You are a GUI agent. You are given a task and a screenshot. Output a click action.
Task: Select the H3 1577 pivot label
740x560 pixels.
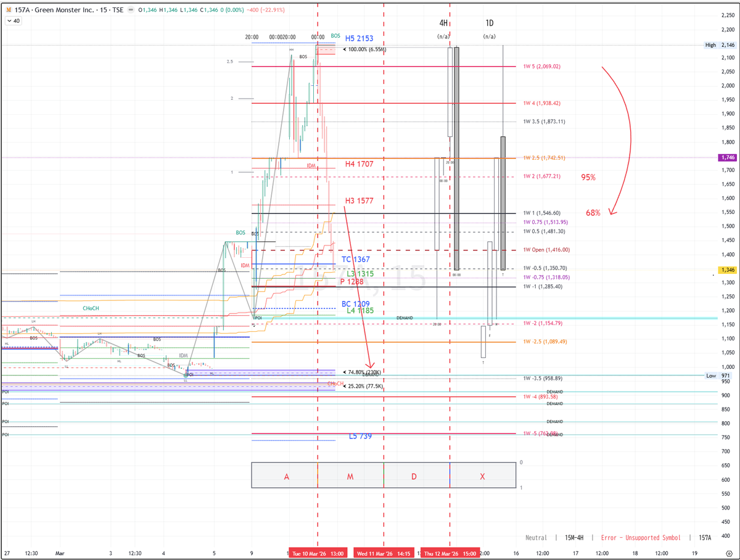click(359, 200)
